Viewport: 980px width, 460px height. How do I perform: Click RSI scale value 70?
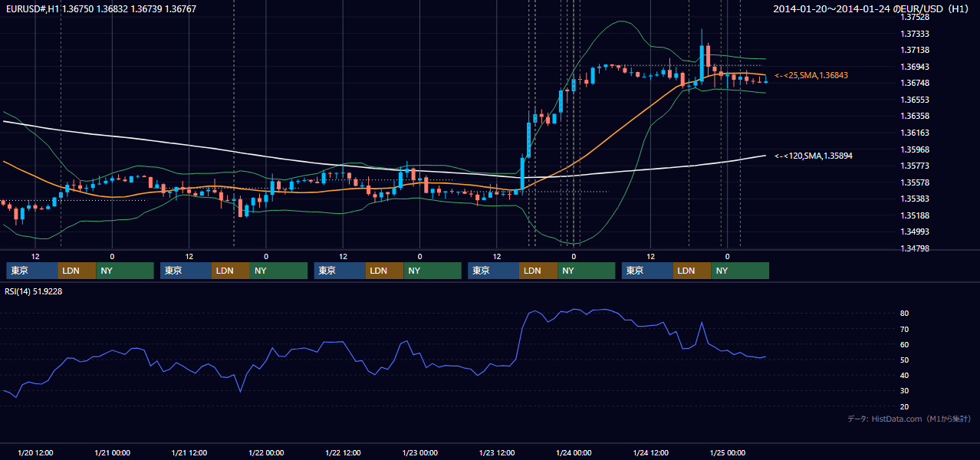click(905, 329)
